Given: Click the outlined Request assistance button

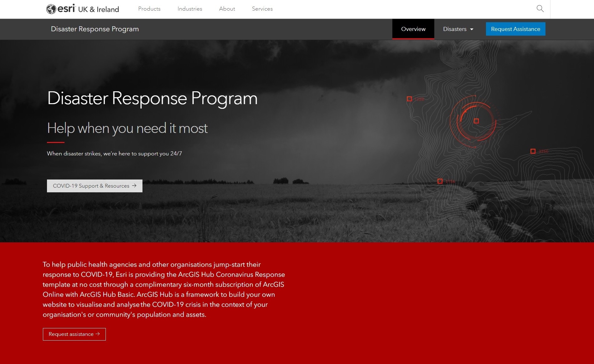Looking at the screenshot, I should (x=74, y=334).
